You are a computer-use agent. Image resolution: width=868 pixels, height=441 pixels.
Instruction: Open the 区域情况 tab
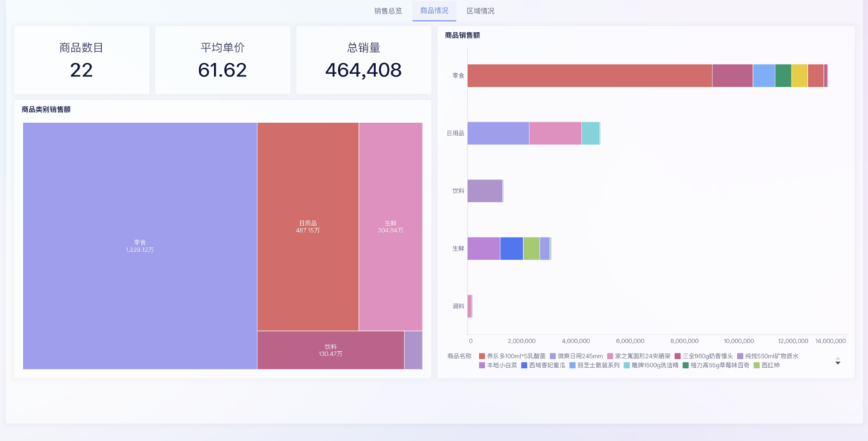(x=480, y=11)
